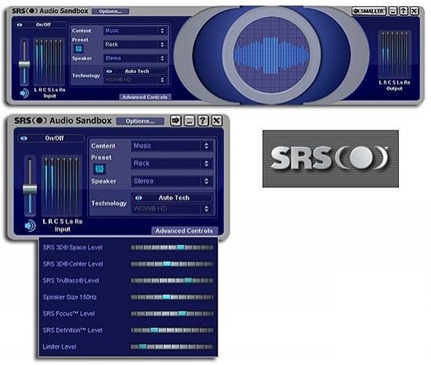Click the SRS Definition Level label
The height and width of the screenshot is (365, 431).
pos(72,330)
